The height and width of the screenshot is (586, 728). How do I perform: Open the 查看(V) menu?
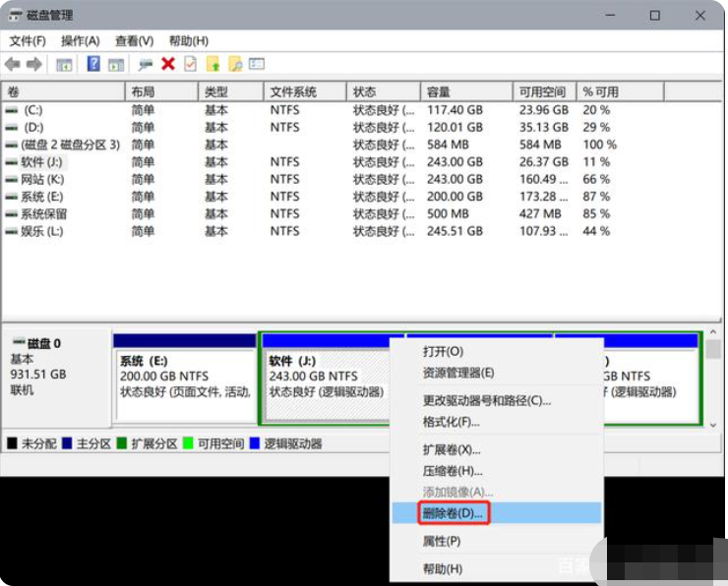point(134,40)
